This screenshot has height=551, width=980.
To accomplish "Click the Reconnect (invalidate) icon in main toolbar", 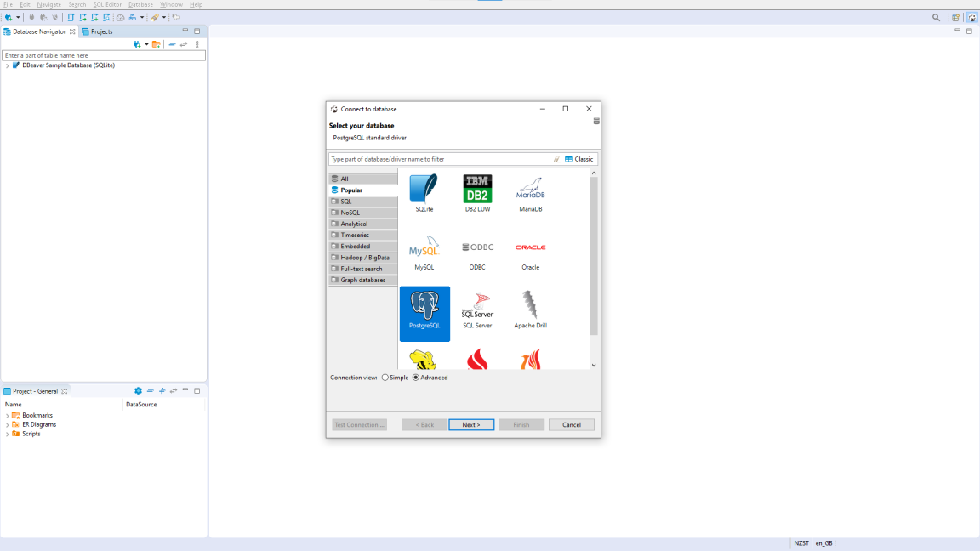I will pos(43,18).
